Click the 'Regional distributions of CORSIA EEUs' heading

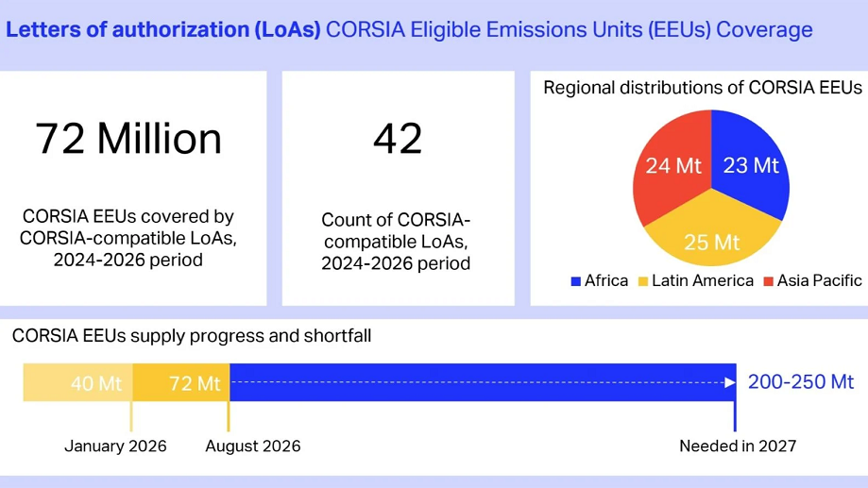703,88
